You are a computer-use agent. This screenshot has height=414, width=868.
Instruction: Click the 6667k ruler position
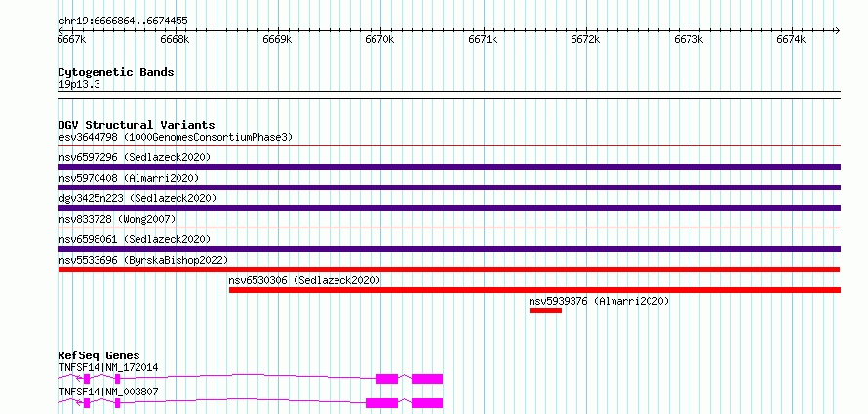coord(71,39)
